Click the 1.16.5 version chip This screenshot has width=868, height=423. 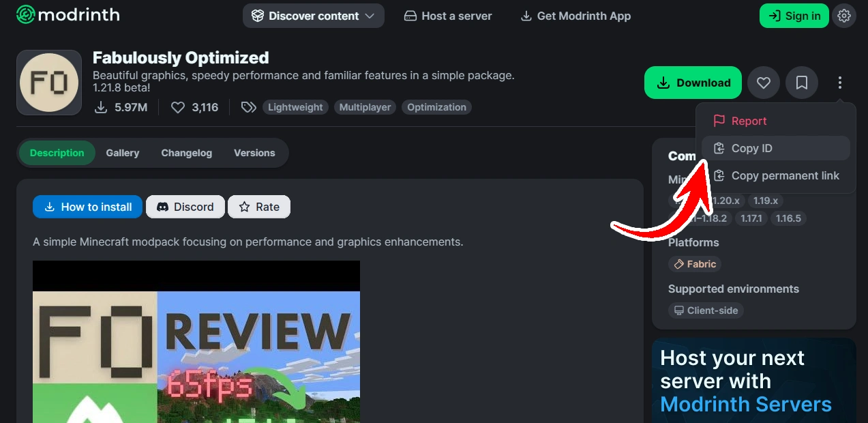789,218
